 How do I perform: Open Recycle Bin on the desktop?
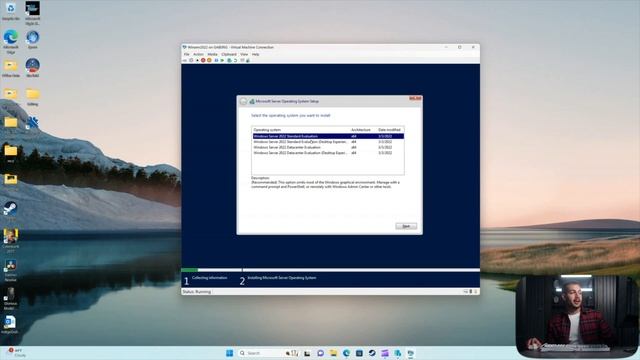coord(11,11)
